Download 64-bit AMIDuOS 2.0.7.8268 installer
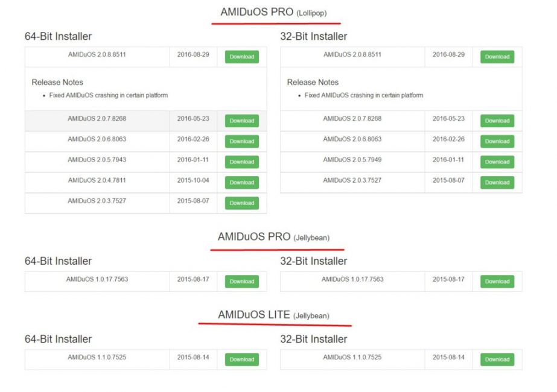Viewport: 557px width, 392px height. pos(241,121)
